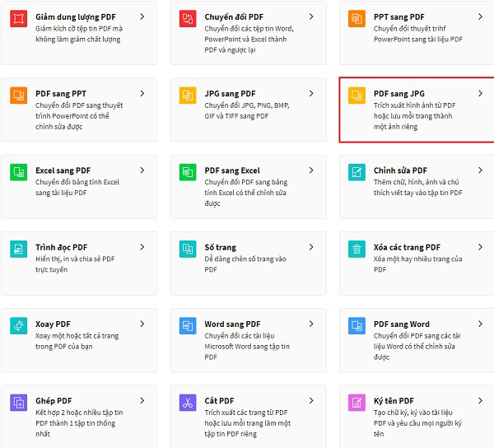The width and height of the screenshot is (494, 448).
Task: Select the PDF sang PPT title
Action: pyautogui.click(x=61, y=94)
